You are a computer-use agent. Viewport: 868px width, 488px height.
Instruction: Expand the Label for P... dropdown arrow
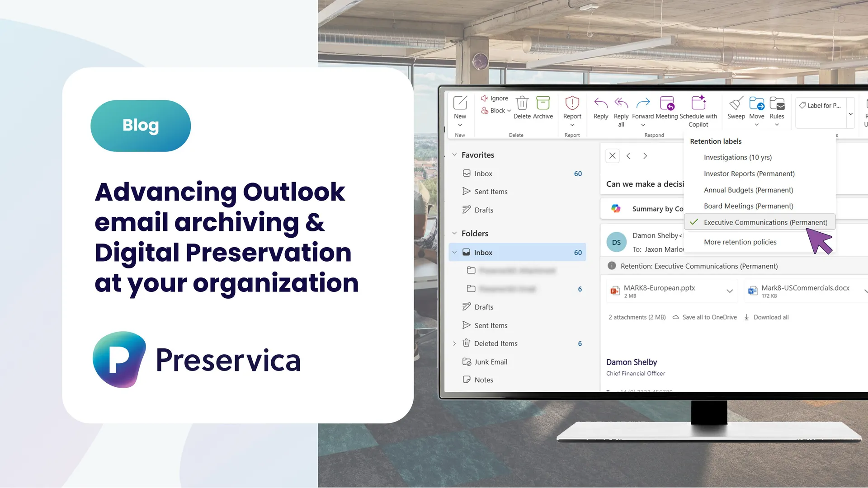850,114
